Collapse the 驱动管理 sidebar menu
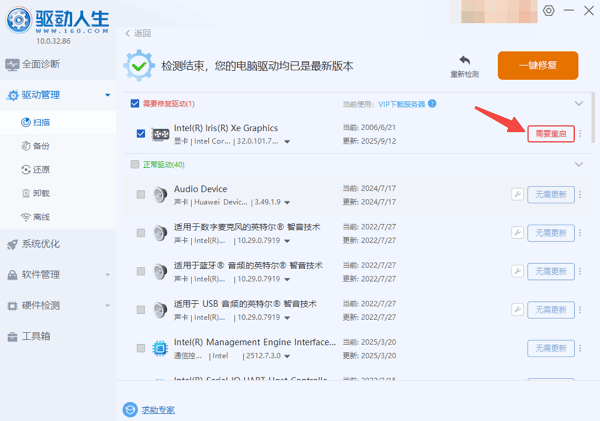This screenshot has width=600, height=421. click(107, 96)
